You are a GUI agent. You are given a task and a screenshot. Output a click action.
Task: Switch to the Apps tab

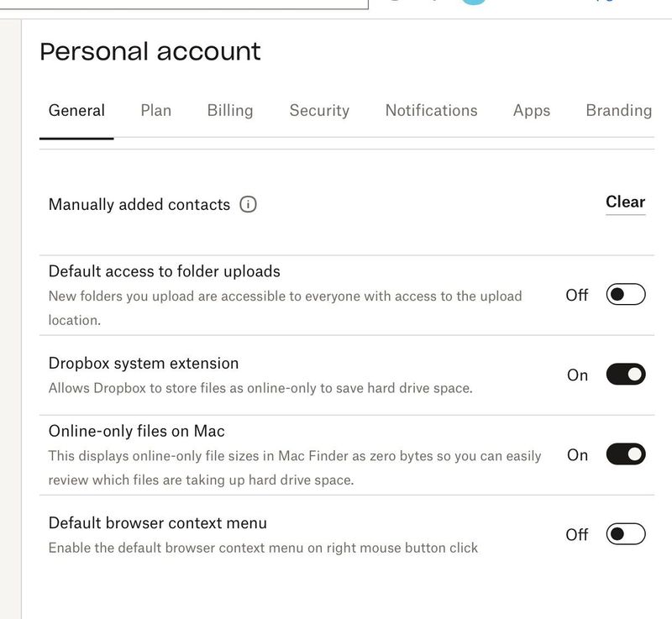[x=532, y=111]
